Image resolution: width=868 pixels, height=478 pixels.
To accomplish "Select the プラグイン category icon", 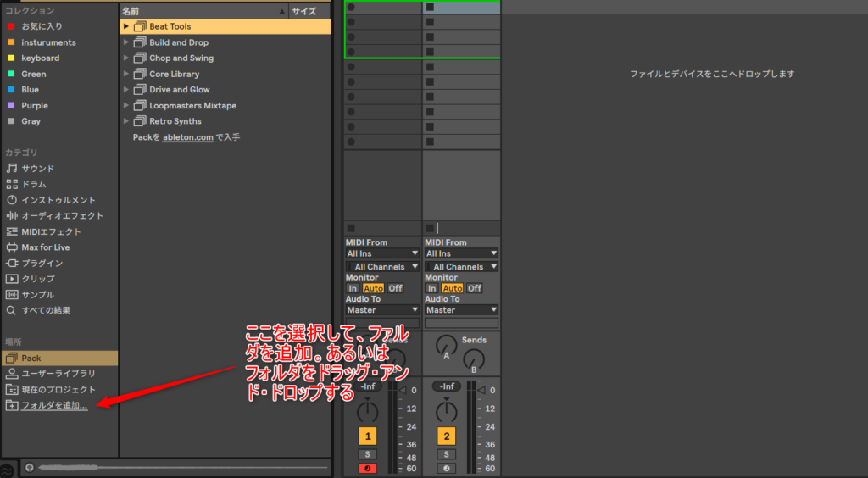I will (x=12, y=263).
